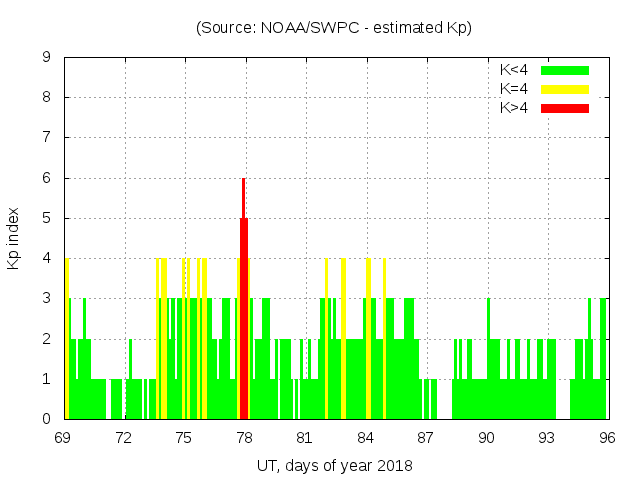Click y-axis tick label 6
The image size is (640, 480).
pyautogui.click(x=47, y=178)
